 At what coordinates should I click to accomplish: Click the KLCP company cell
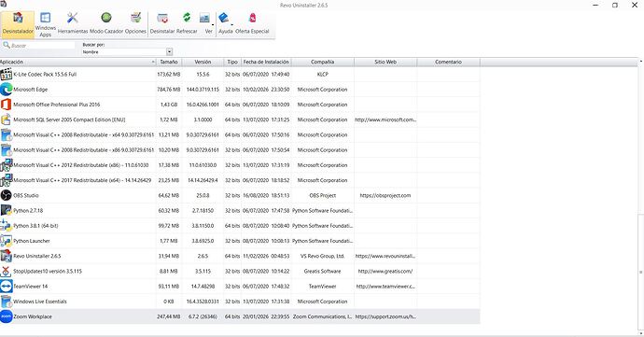[322, 75]
